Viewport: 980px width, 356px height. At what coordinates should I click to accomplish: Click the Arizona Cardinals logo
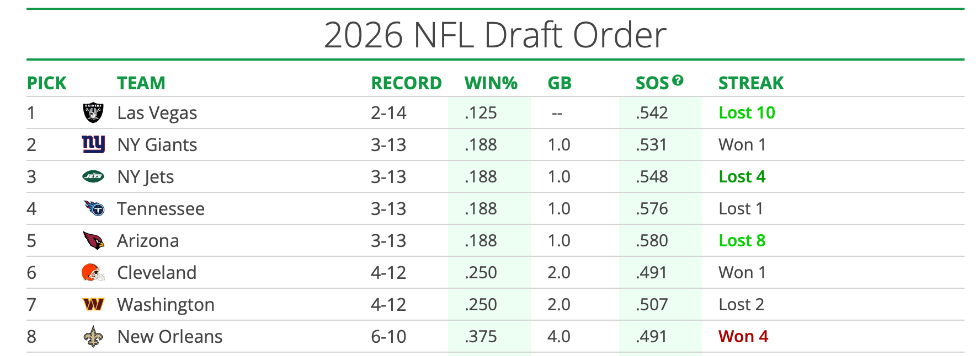[x=93, y=240]
